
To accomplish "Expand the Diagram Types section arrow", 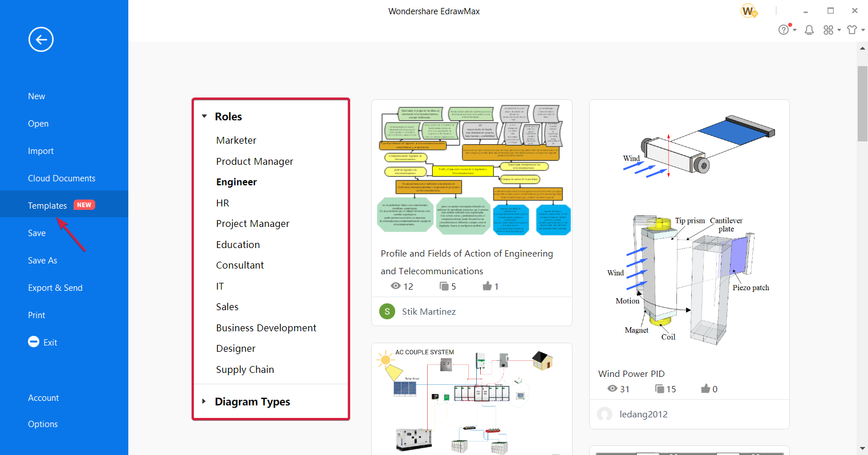I will (x=204, y=401).
